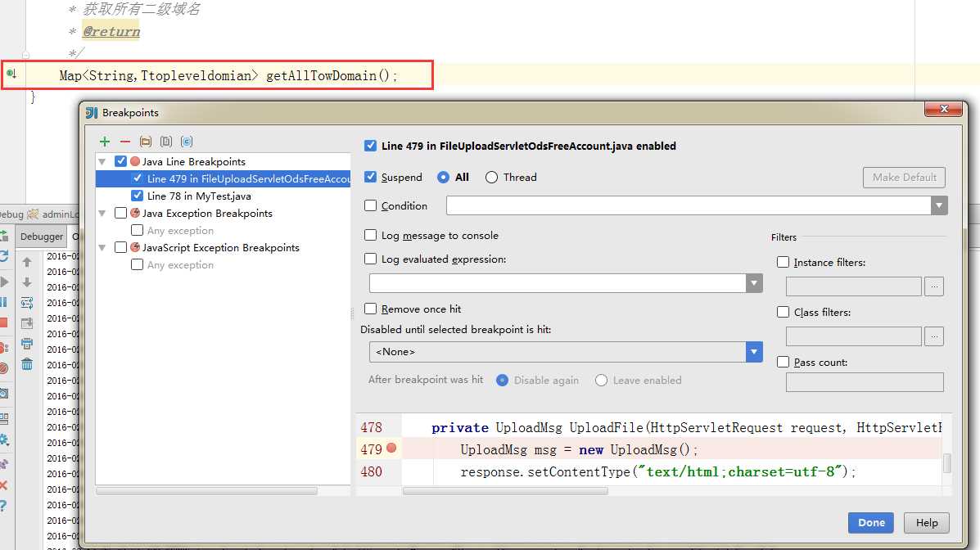Click the down arrow in console toolbar
The height and width of the screenshot is (550, 980).
(27, 282)
